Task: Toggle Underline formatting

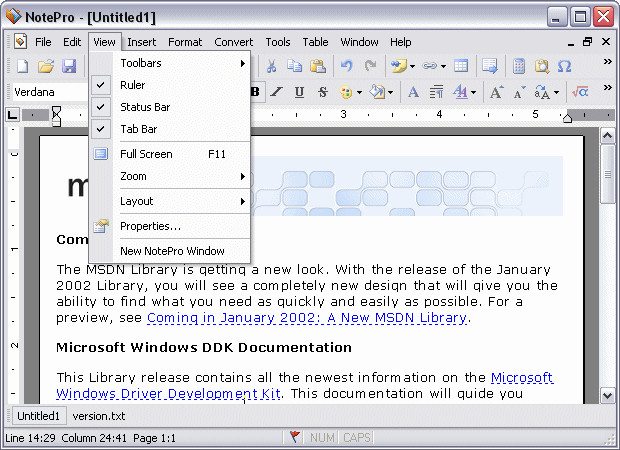Action: 299,92
